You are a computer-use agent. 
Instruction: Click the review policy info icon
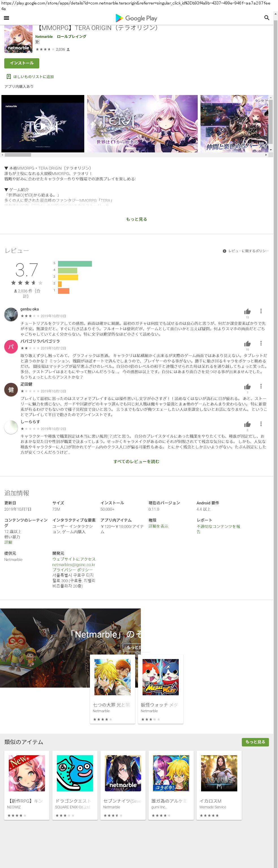click(x=225, y=251)
